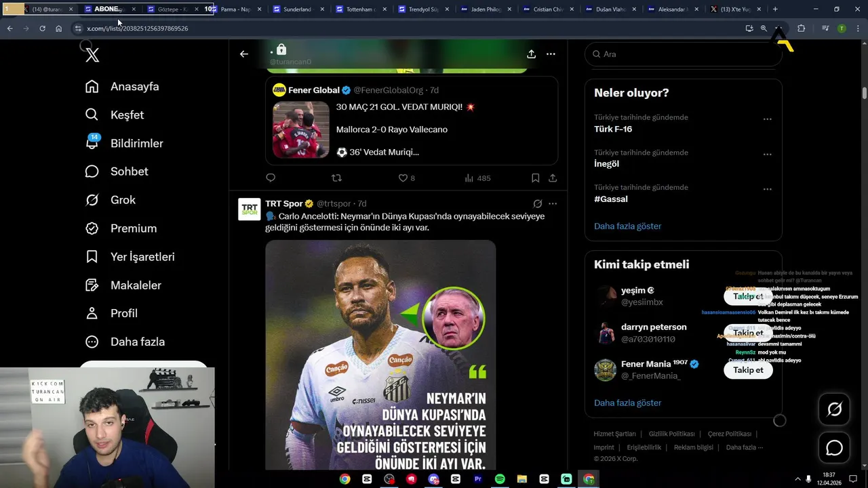Bookmark the post with 485 views
Viewport: 868px width, 488px height.
coord(535,178)
